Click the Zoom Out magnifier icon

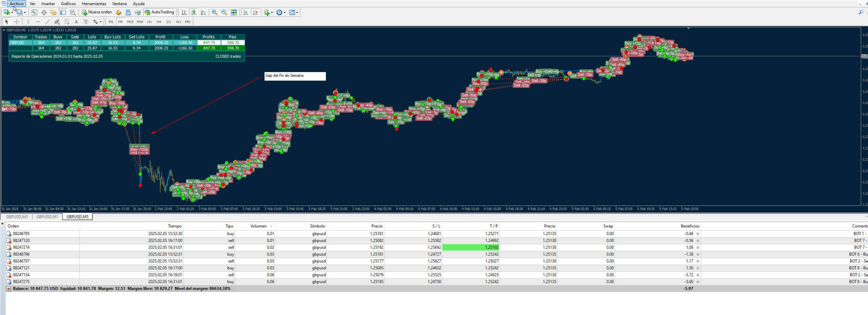tap(224, 13)
